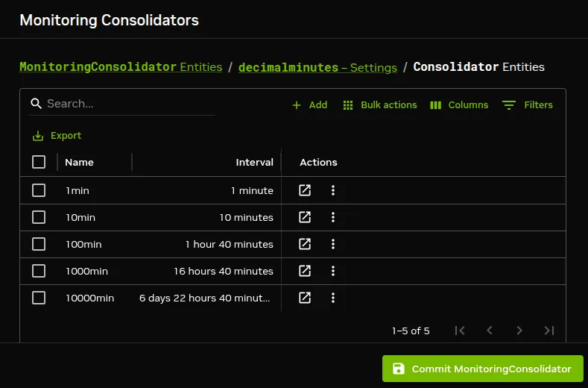The width and height of the screenshot is (588, 388).
Task: Open the edit icon for 10min row
Action: tap(305, 217)
